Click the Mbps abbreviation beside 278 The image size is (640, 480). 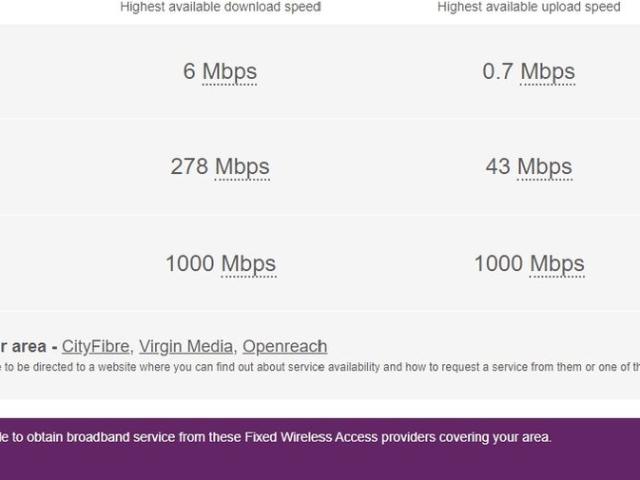coord(242,167)
